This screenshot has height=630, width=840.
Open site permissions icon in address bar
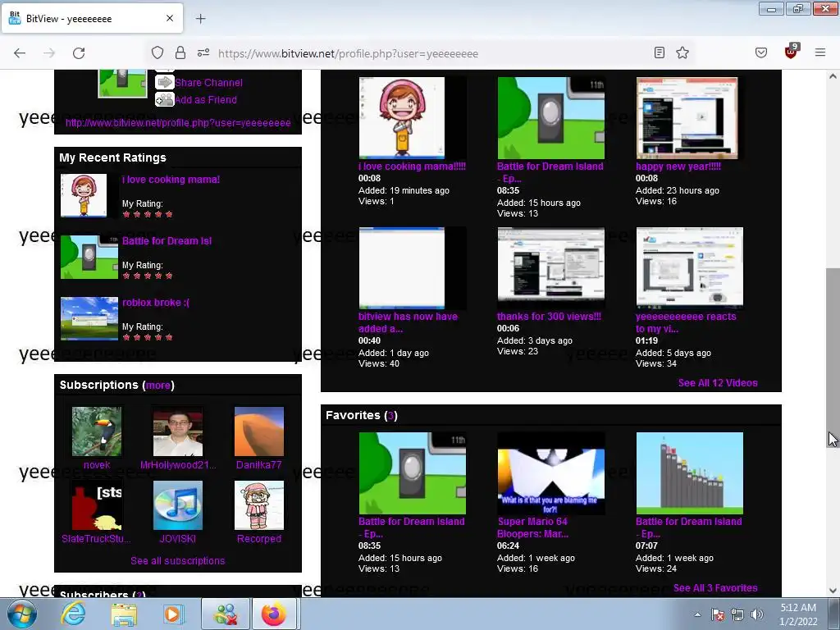click(203, 52)
